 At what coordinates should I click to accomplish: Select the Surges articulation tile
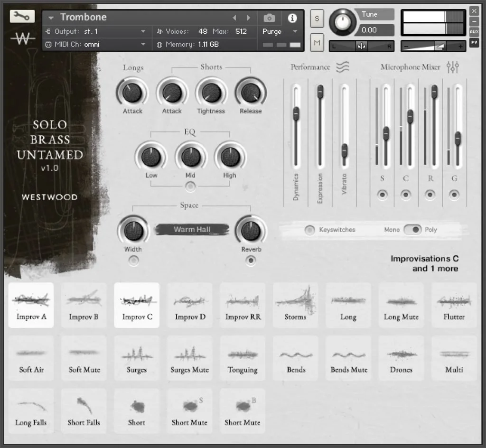(x=137, y=358)
